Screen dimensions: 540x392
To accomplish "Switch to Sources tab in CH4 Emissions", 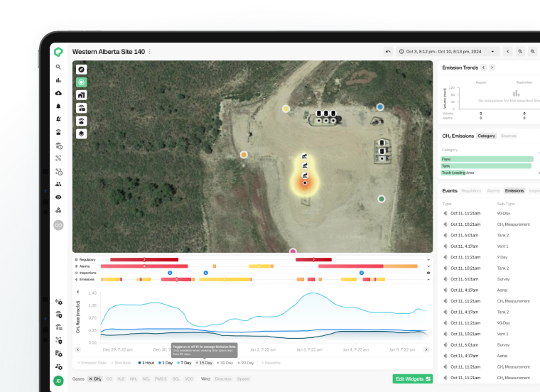I will point(508,136).
